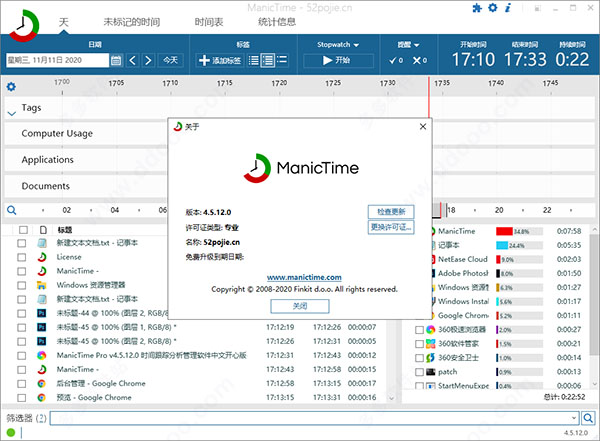Viewport: 600px width, 441px height.
Task: Go to previous day arrow
Action: (x=132, y=60)
